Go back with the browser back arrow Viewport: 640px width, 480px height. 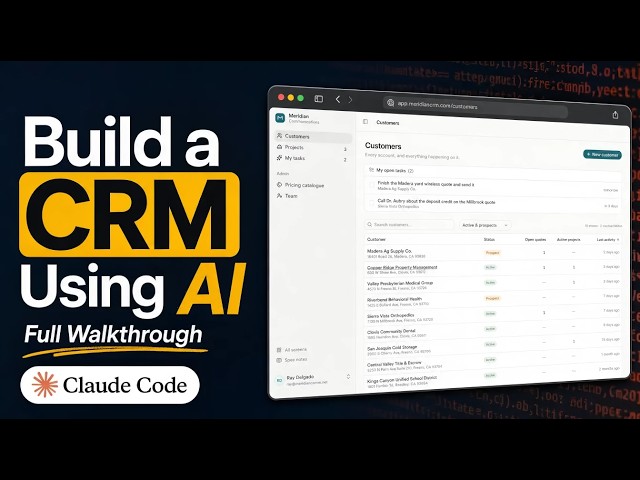tap(338, 99)
